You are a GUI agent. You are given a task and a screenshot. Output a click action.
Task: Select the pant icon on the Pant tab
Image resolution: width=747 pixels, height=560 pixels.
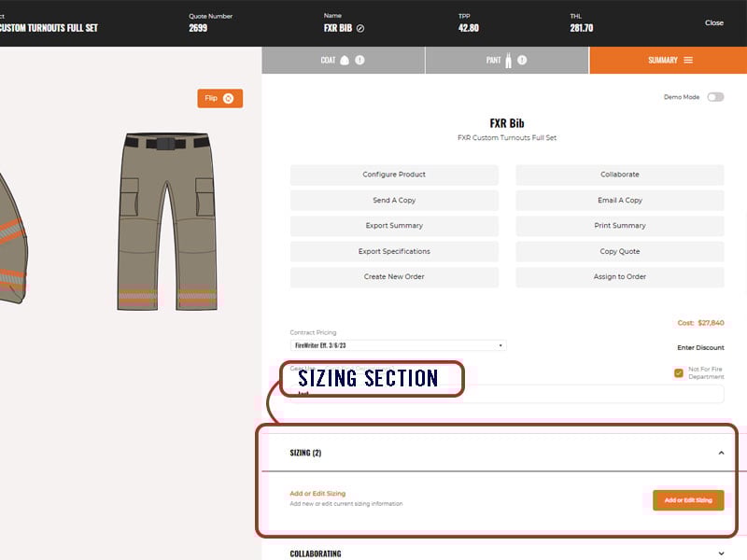tap(507, 58)
